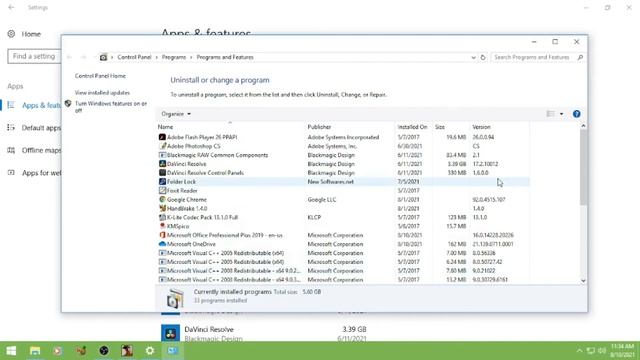Image resolution: width=640 pixels, height=360 pixels.
Task: Click the breadcrumb arrow after Programs
Action: [x=191, y=58]
